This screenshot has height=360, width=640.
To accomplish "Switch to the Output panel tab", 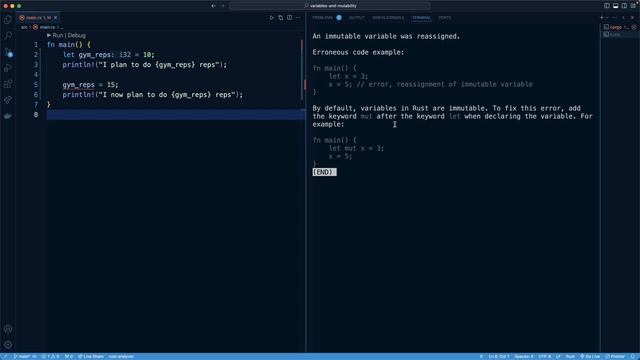I will point(356,18).
